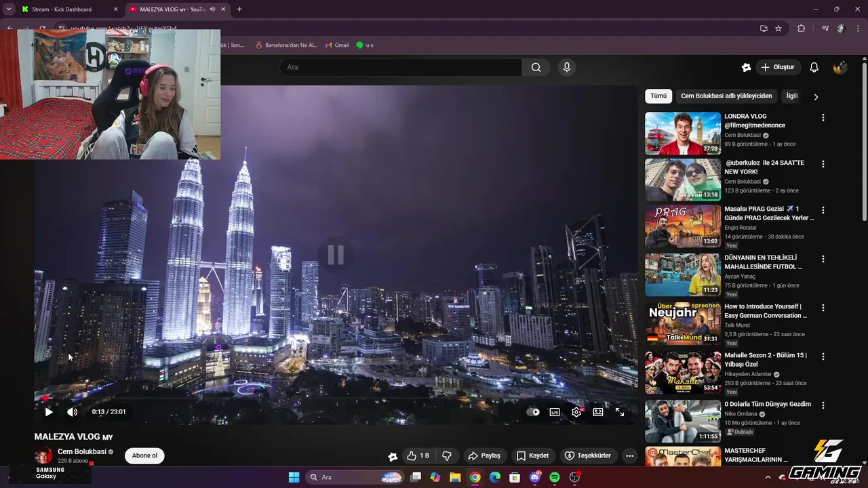The width and height of the screenshot is (868, 488).
Task: Turn on subtitles with the captions button
Action: coord(555,411)
